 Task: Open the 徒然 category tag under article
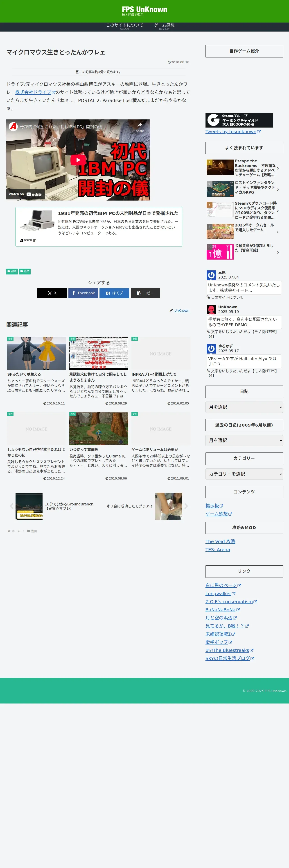pyautogui.click(x=25, y=271)
